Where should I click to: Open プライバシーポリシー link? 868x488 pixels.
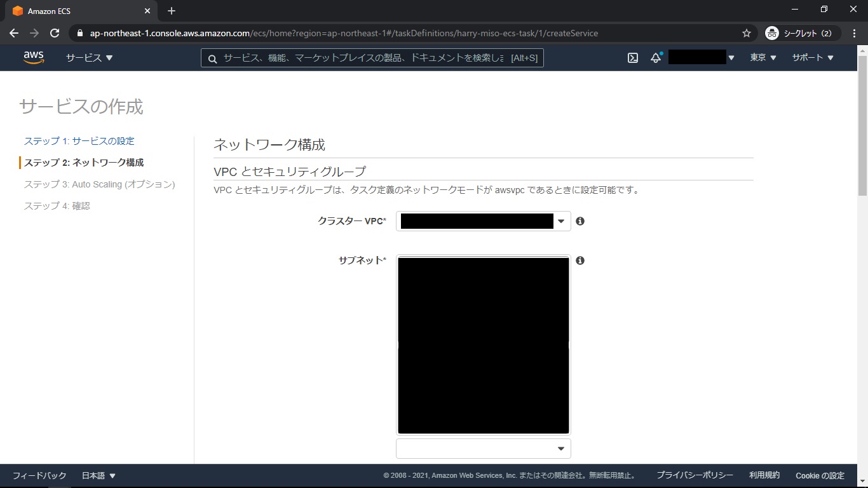695,475
